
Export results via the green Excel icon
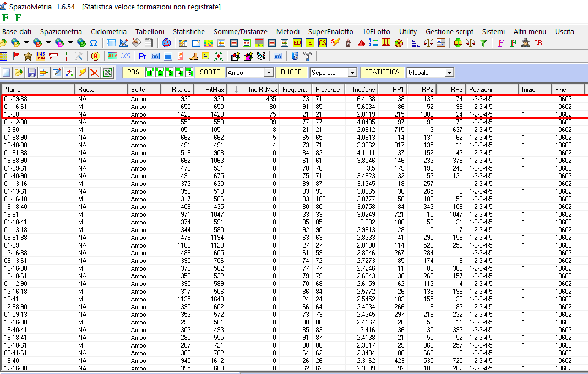pyautogui.click(x=107, y=73)
